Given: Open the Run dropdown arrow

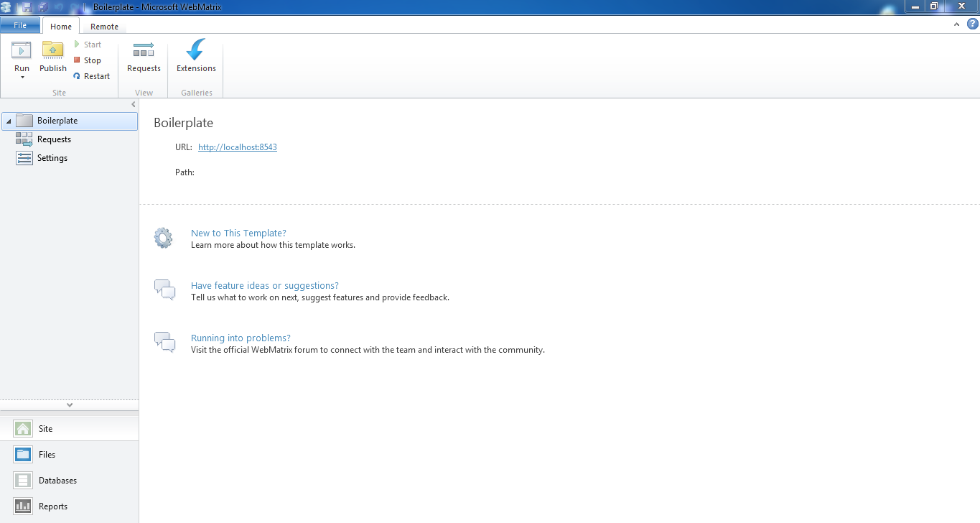Looking at the screenshot, I should 22,77.
